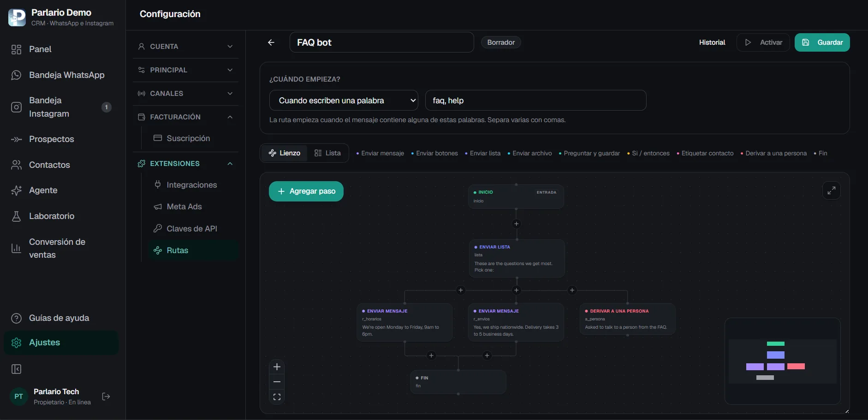Image resolution: width=868 pixels, height=420 pixels.
Task: Select the FIN node
Action: coord(458,382)
